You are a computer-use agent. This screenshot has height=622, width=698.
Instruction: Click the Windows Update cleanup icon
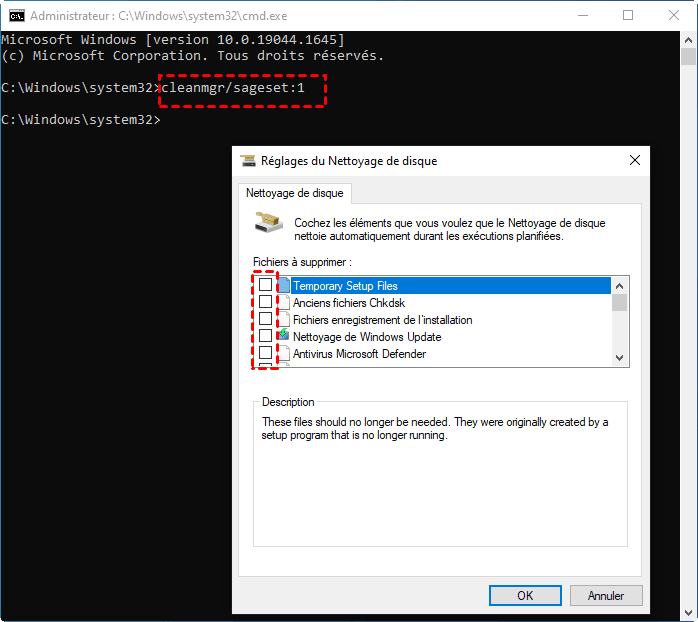tap(284, 335)
